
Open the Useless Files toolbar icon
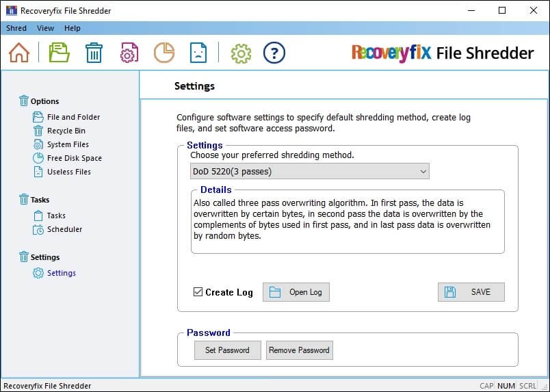tap(198, 53)
